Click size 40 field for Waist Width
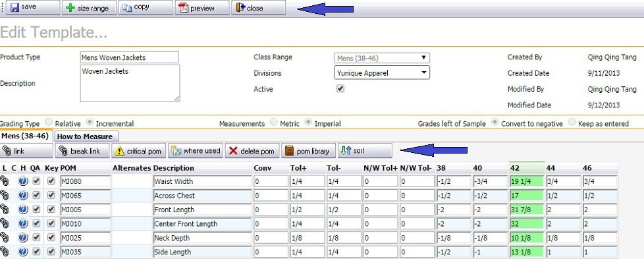The height and width of the screenshot is (259, 644). coord(490,181)
